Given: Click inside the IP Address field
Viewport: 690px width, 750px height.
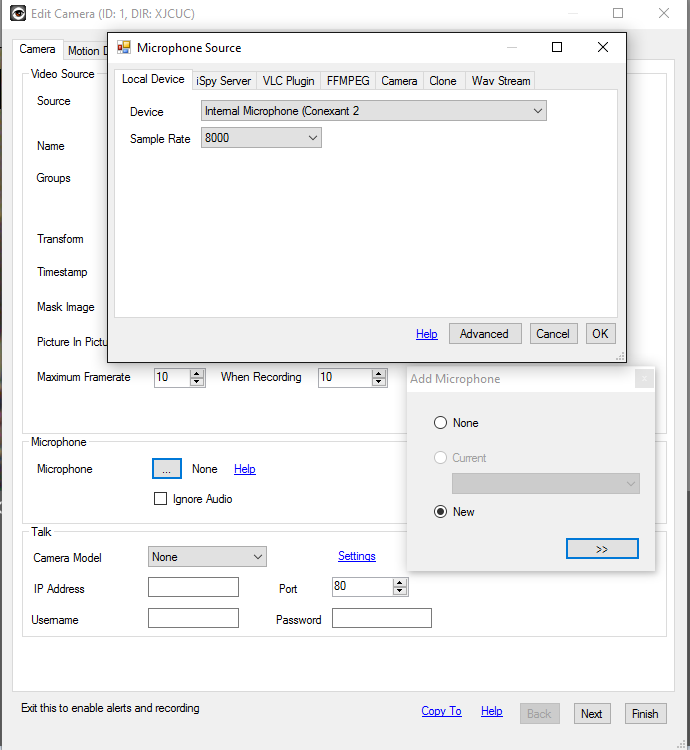Looking at the screenshot, I should (193, 587).
